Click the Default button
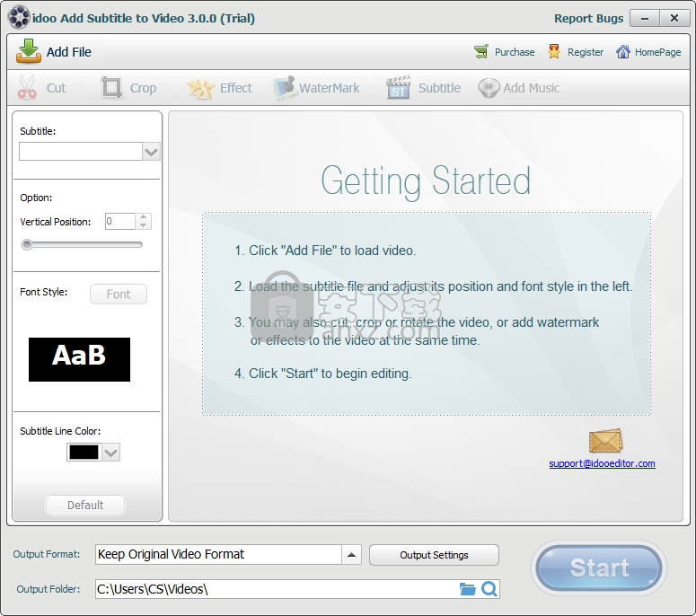This screenshot has width=696, height=616. pyautogui.click(x=85, y=505)
